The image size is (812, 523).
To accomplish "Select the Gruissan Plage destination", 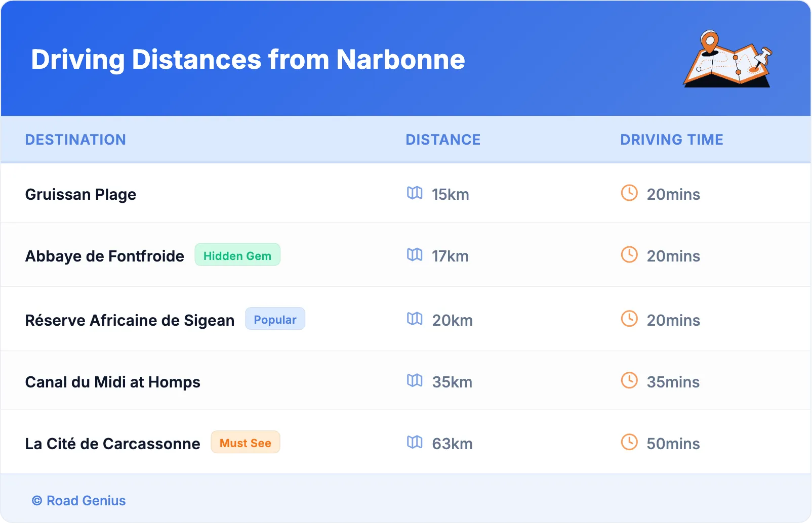I will 80,195.
